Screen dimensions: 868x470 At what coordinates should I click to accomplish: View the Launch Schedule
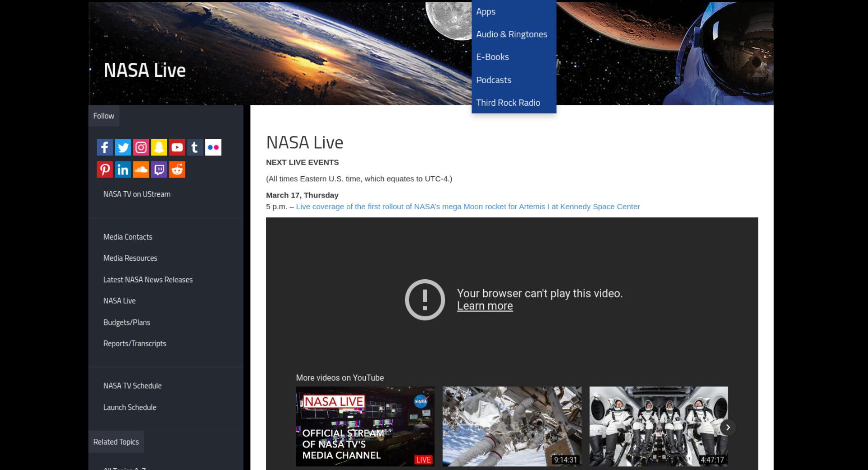130,407
